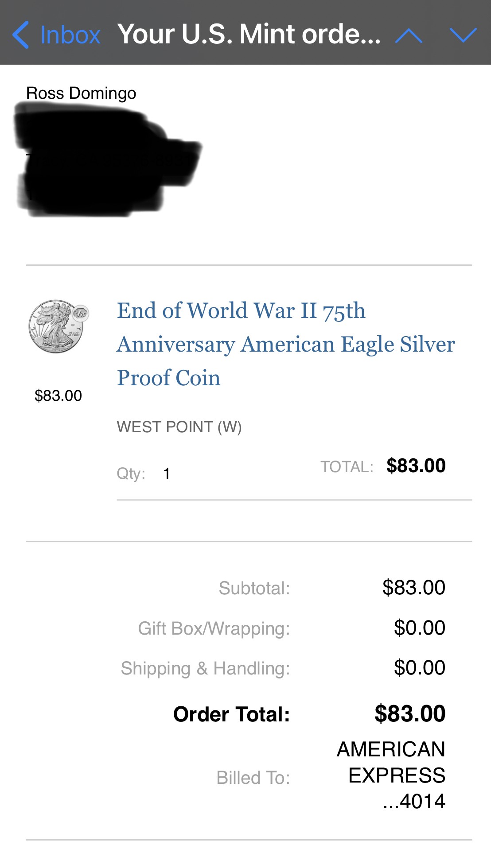Tap the bold item TOTAL $83.00 amount

pyautogui.click(x=416, y=466)
